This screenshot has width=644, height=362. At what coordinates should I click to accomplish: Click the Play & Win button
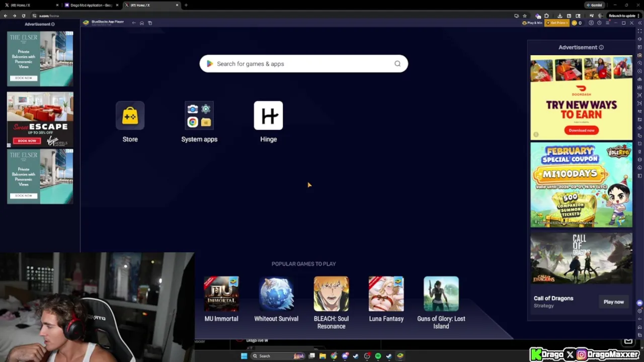coord(532,23)
